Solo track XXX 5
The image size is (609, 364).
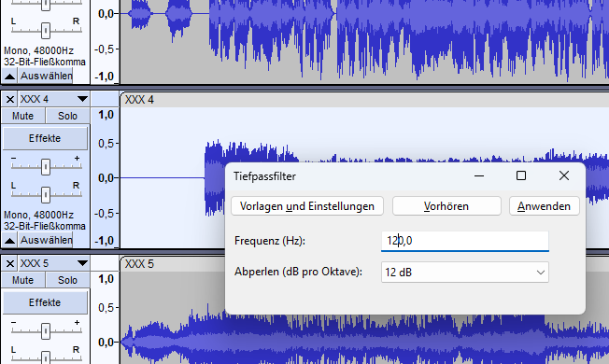67,280
